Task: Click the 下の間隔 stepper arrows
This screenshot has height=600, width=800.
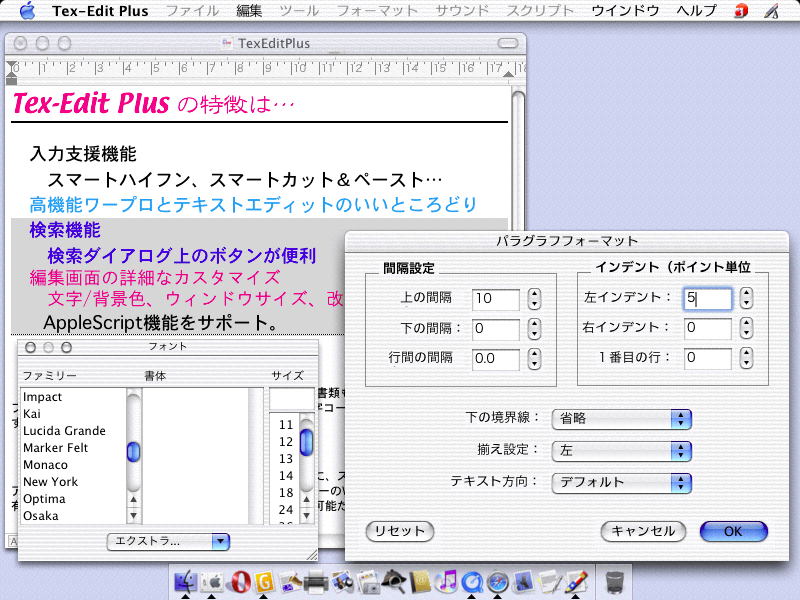Action: [x=534, y=329]
